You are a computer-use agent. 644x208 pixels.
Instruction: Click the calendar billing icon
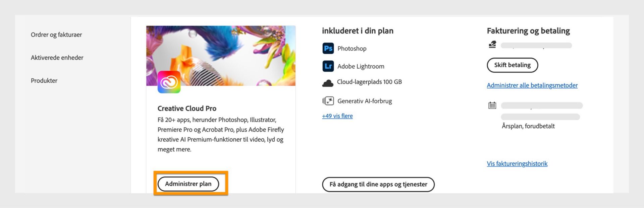pos(492,105)
